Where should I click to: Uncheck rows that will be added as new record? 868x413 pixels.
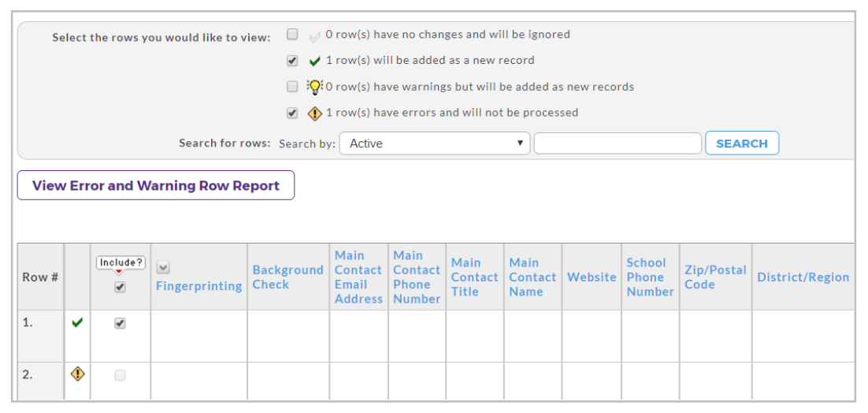[x=292, y=61]
